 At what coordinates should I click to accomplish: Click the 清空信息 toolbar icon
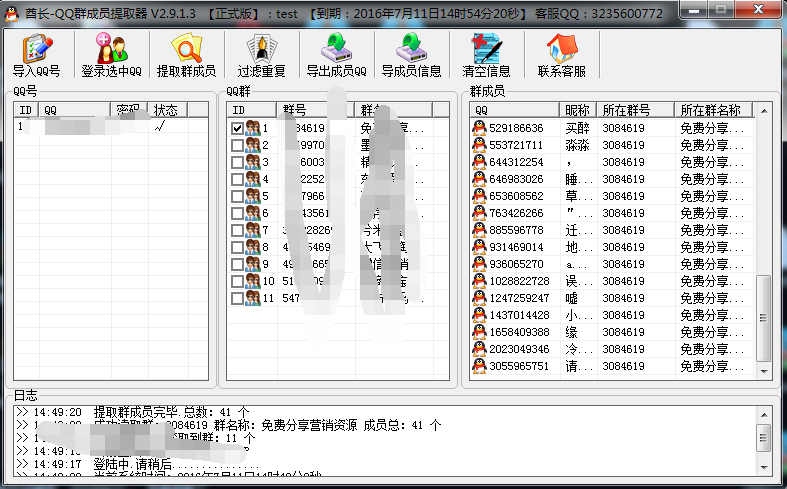coord(486,48)
